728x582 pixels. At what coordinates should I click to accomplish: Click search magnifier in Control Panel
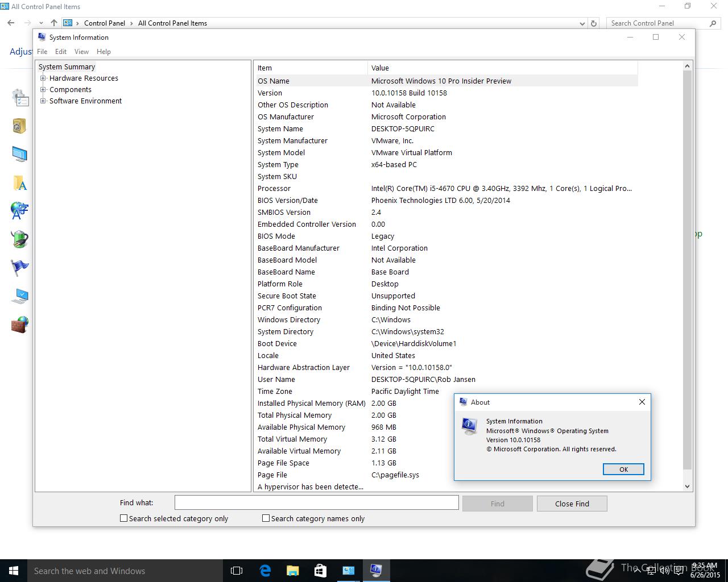(713, 23)
